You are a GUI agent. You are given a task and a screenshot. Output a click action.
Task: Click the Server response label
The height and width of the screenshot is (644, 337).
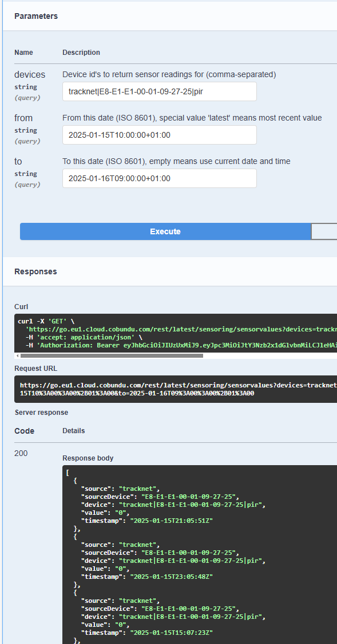coord(41,413)
